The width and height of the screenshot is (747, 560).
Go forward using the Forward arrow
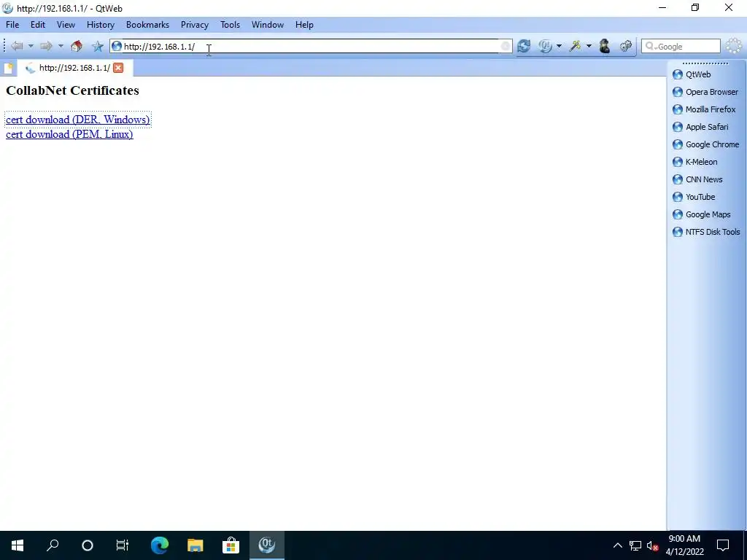click(46, 46)
